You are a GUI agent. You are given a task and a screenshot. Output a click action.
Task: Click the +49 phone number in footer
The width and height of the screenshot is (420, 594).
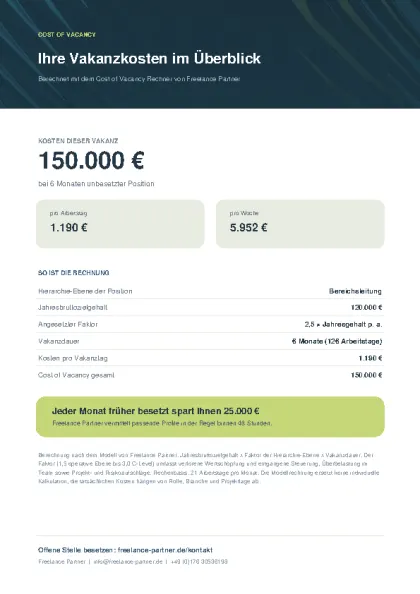click(199, 561)
